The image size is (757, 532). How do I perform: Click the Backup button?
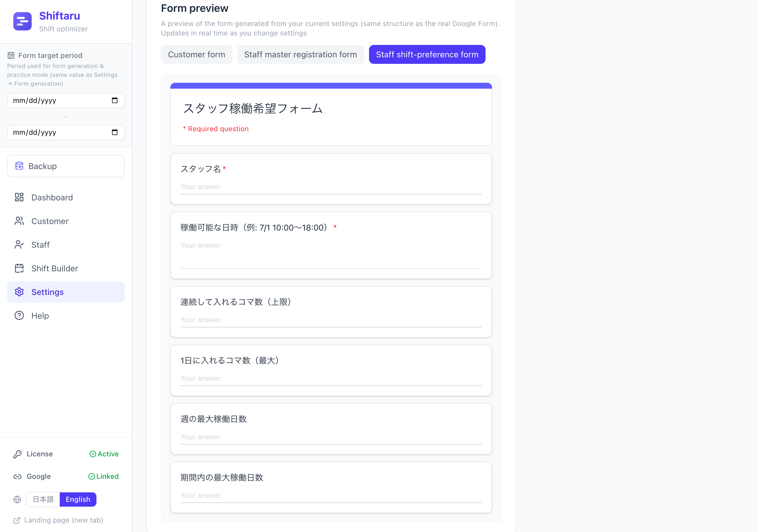click(x=66, y=166)
